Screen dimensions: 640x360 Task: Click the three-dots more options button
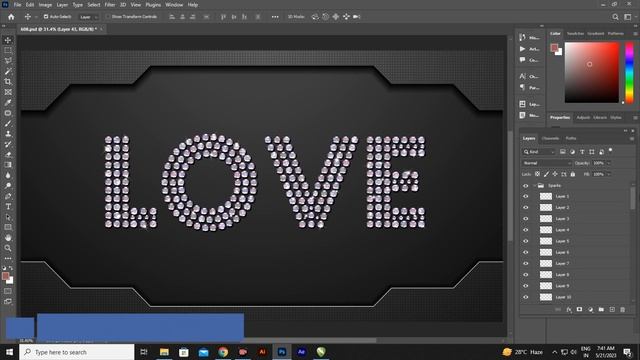click(275, 17)
